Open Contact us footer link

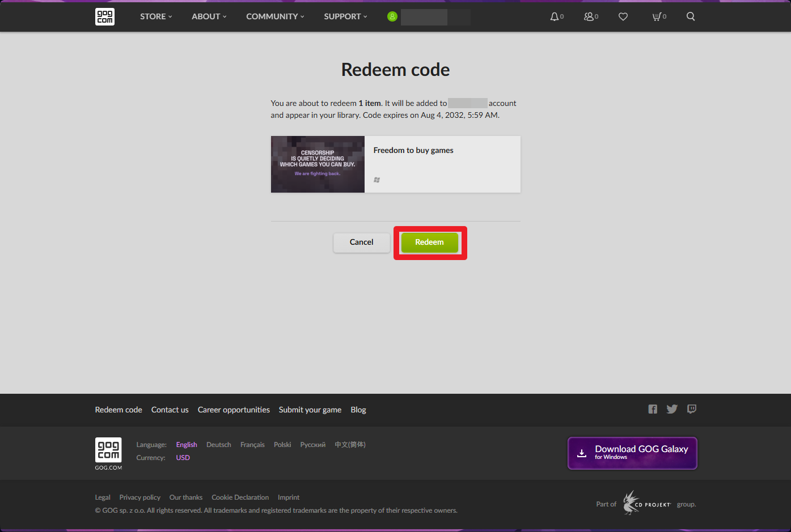[170, 410]
